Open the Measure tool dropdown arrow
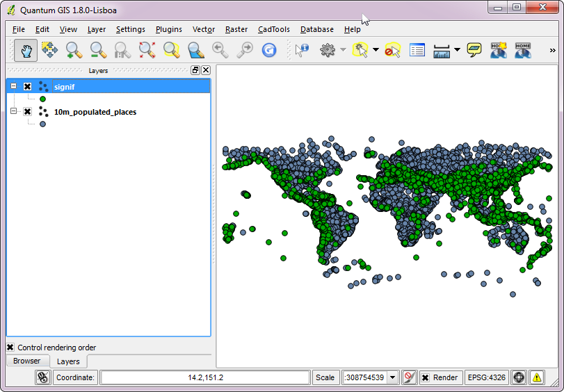This screenshot has height=392, width=564. pos(457,49)
